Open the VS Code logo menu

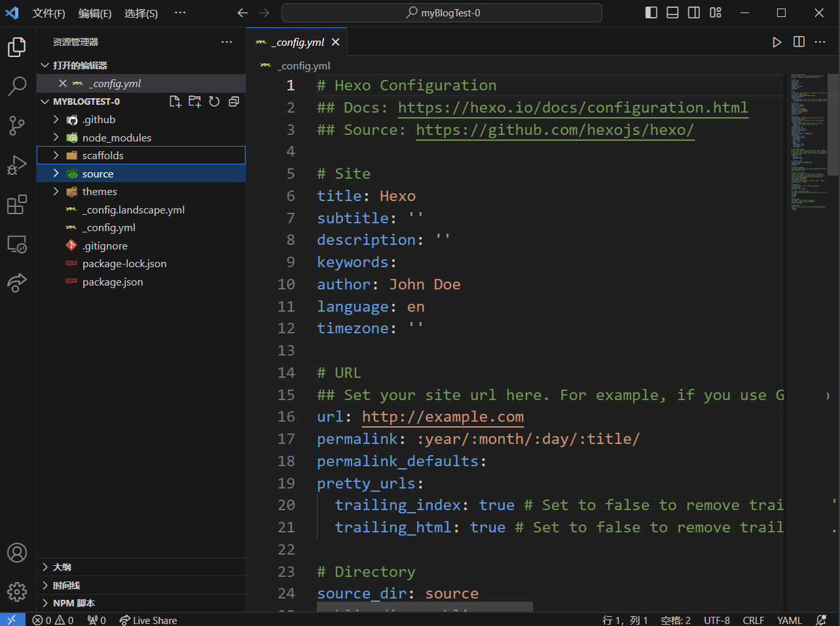point(12,12)
